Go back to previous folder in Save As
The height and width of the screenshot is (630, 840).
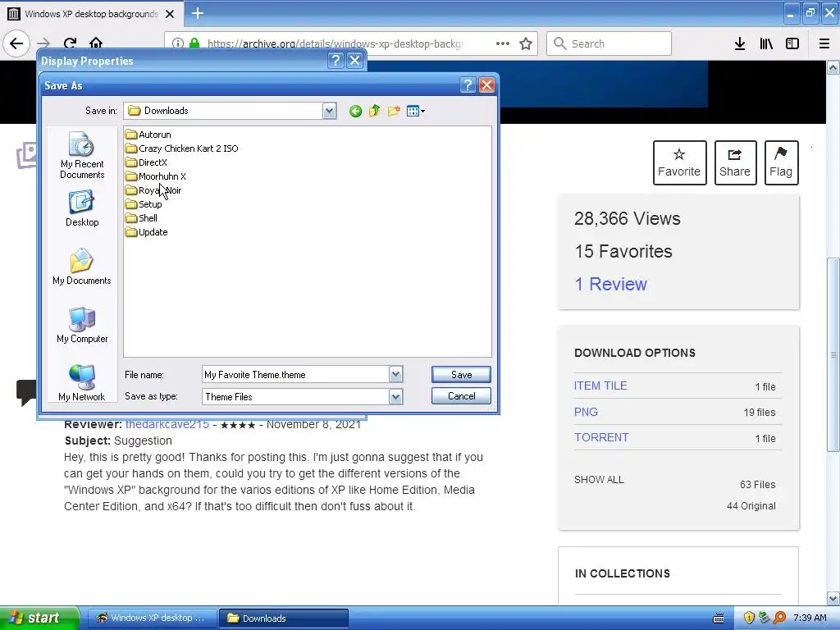click(355, 111)
